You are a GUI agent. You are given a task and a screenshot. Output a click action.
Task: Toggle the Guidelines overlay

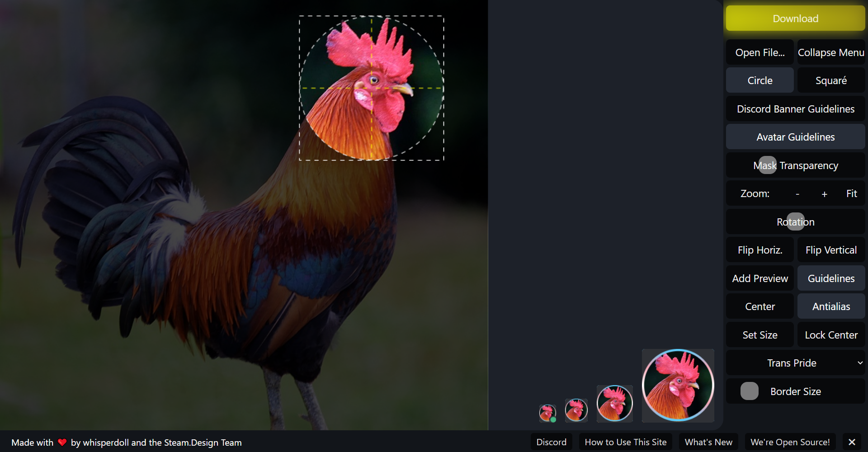pyautogui.click(x=831, y=278)
